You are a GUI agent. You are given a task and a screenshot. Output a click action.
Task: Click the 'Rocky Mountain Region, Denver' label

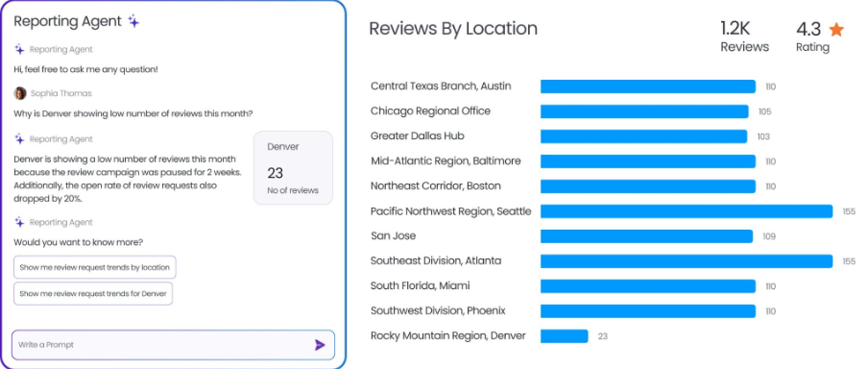pos(448,335)
